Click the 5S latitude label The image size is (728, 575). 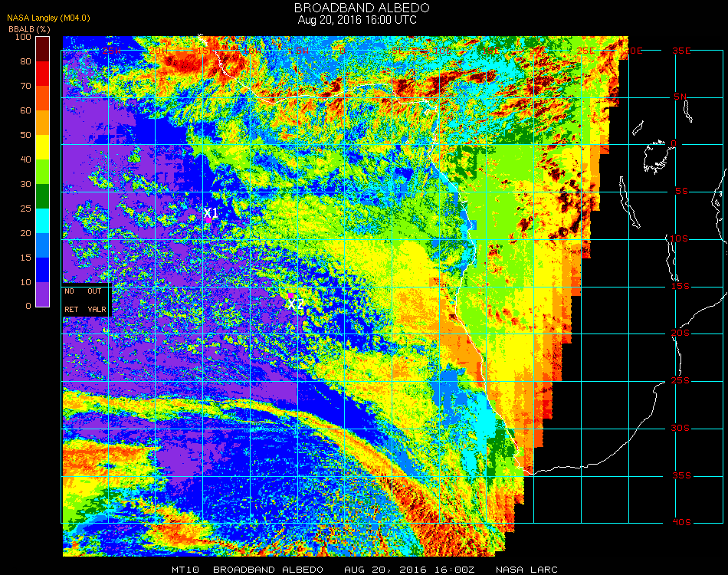[x=681, y=192]
